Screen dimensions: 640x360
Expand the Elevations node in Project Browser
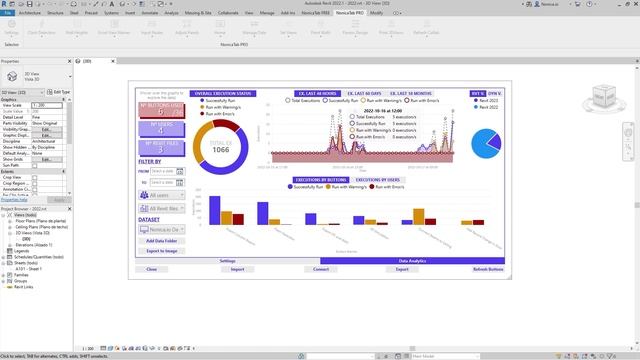pyautogui.click(x=10, y=245)
